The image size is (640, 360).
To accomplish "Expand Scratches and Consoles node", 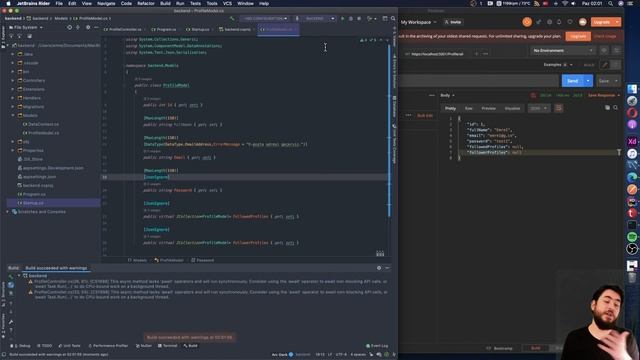I will 8,212.
